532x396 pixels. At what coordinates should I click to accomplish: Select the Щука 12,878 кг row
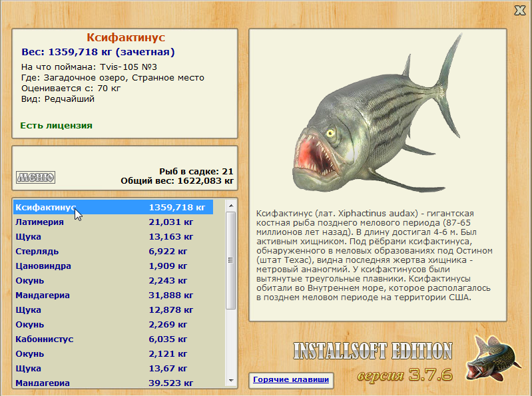pyautogui.click(x=113, y=310)
